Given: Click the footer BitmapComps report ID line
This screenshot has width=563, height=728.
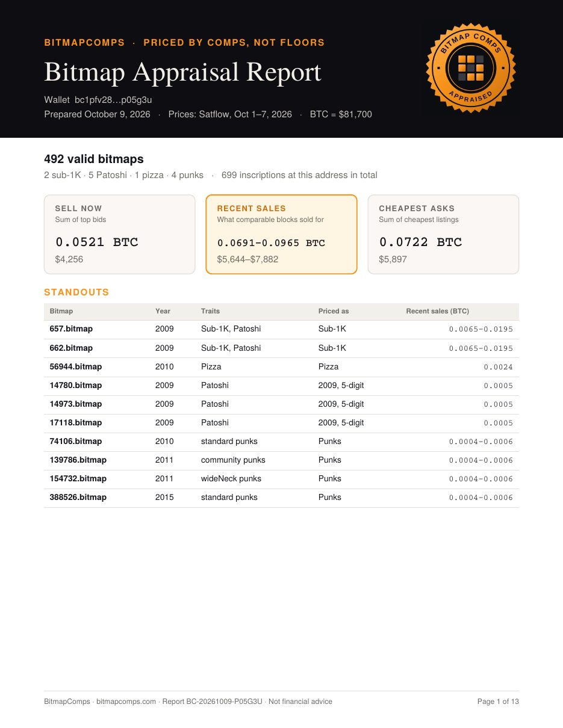Looking at the screenshot, I should click(188, 702).
